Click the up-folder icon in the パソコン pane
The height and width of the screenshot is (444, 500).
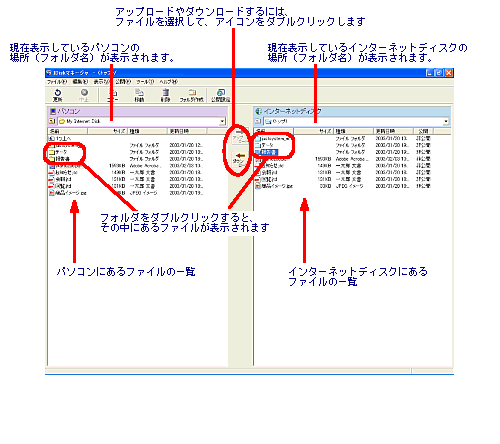(52, 121)
